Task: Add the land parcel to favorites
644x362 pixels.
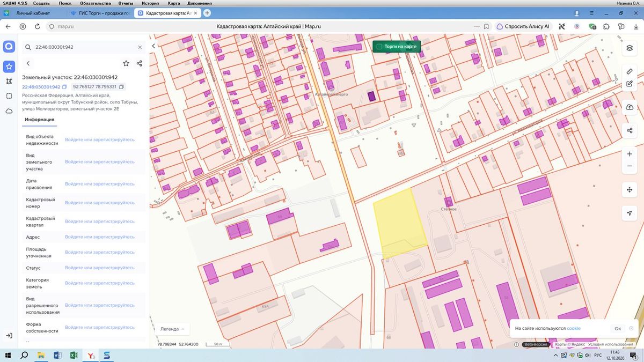Action: 126,63
